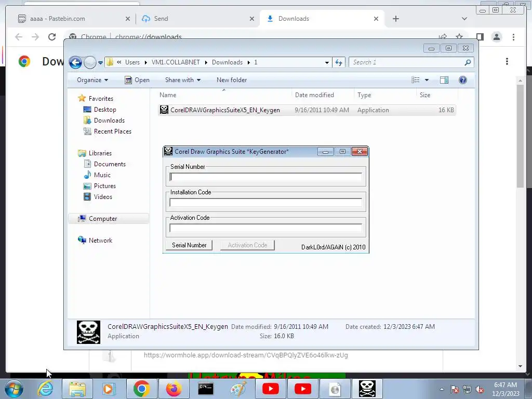Click the Activation Code button in KeyGenerator
This screenshot has width=532, height=399.
coord(247,245)
